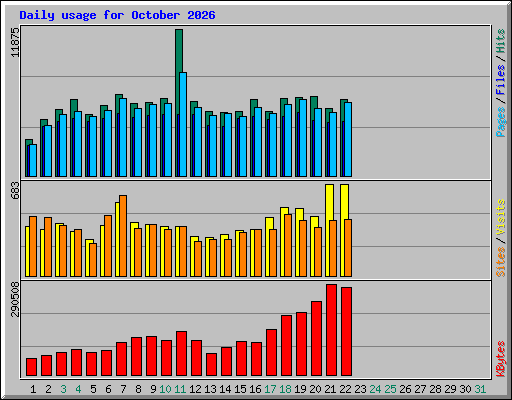Click the red KBytes bar for day 20
The height and width of the screenshot is (400, 512).
point(316,338)
